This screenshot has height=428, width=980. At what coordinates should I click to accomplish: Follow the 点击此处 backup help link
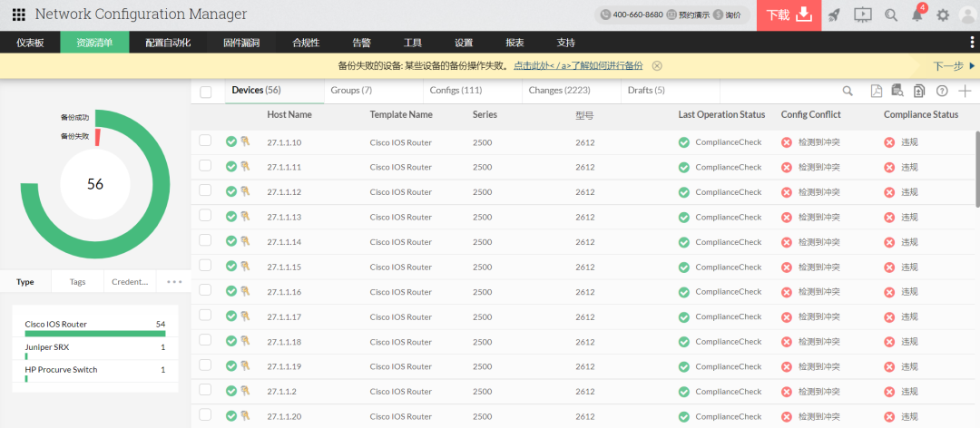click(577, 65)
